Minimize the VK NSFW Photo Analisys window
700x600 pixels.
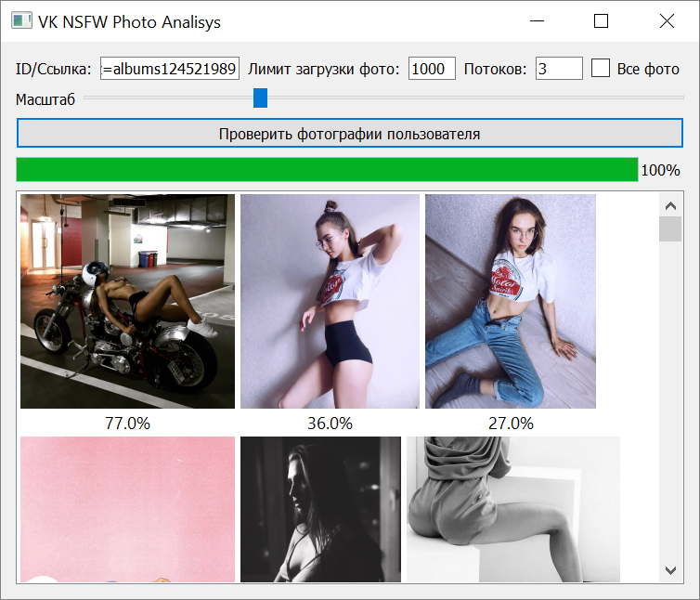pyautogui.click(x=536, y=21)
